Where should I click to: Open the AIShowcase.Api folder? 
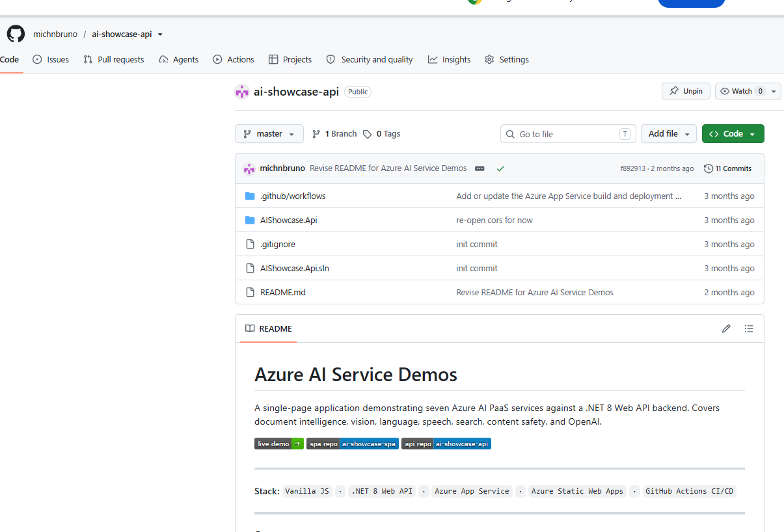(x=289, y=220)
